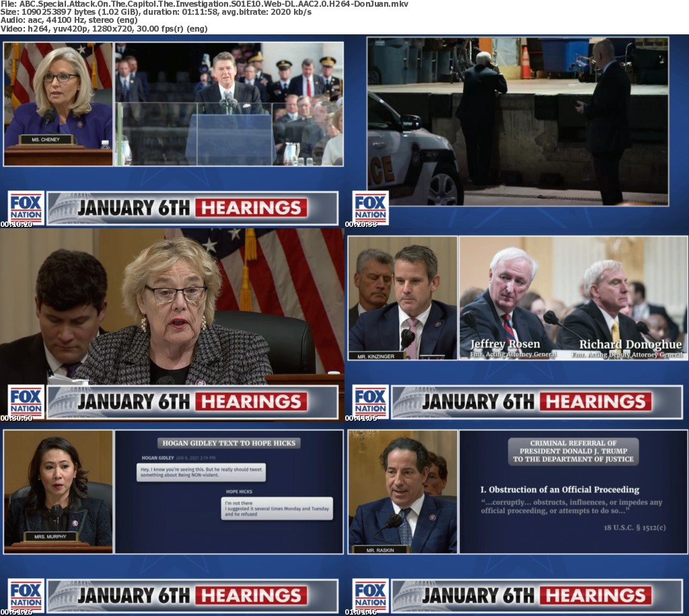This screenshot has height=616, width=689.
Task: Select the Mr. Raskin video frame
Action: pyautogui.click(x=402, y=491)
